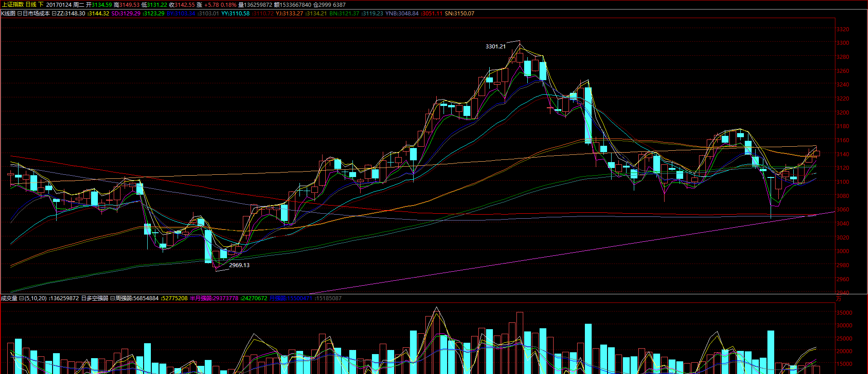Image resolution: width=868 pixels, height=374 pixels.
Task: Click the 35000 volume axis label
Action: 844,313
